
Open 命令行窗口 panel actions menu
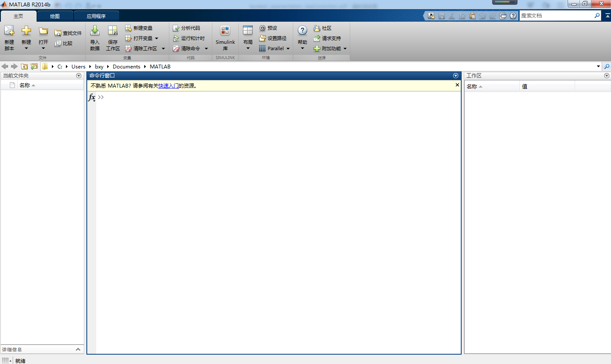pyautogui.click(x=456, y=76)
